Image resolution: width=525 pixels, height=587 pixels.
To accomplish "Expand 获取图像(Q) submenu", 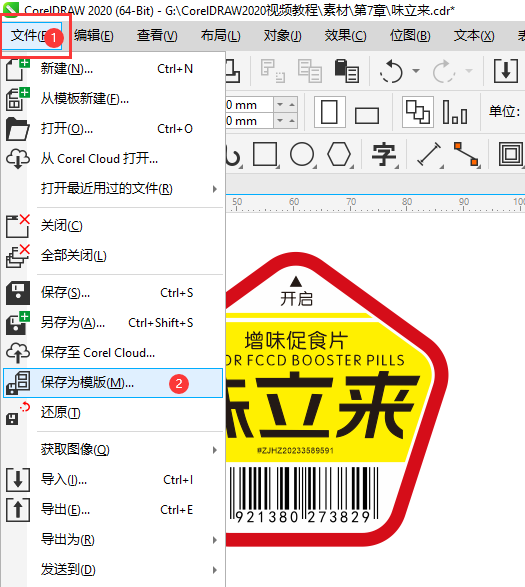I will (x=112, y=450).
